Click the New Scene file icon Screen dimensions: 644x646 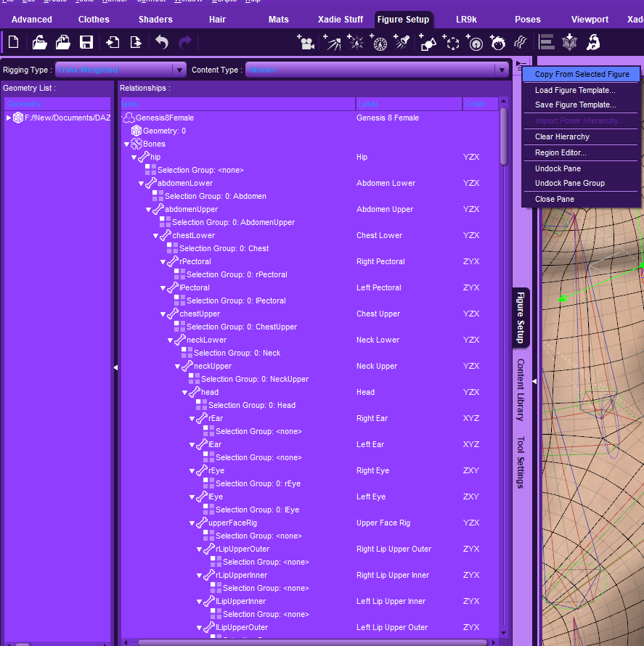(13, 43)
